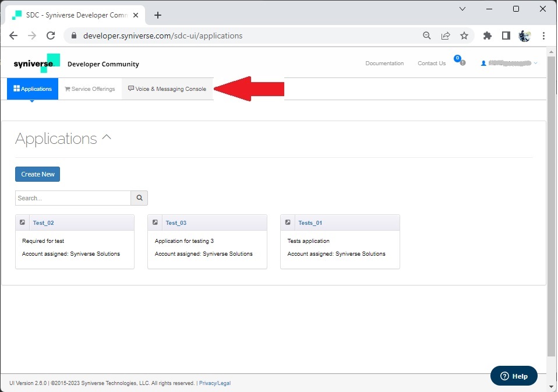
Task: Open the Privacy/Legal footer link
Action: (214, 383)
